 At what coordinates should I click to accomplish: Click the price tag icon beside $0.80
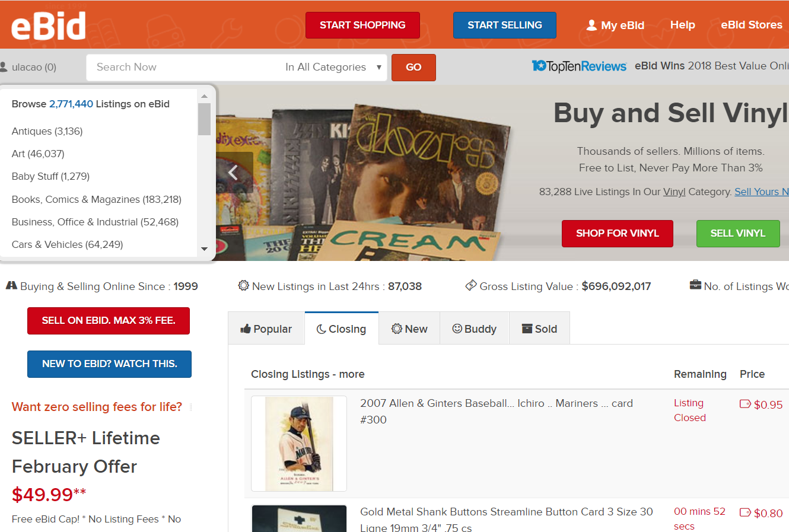[745, 513]
